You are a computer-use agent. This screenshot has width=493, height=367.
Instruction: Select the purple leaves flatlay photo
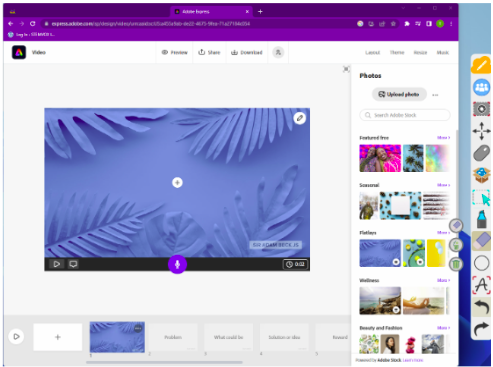380,253
